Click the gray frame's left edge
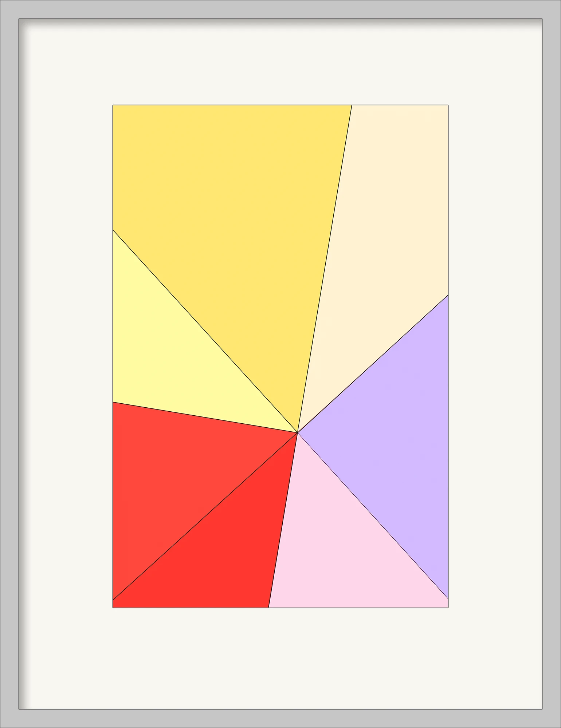Image resolution: width=561 pixels, height=728 pixels. tap(9, 364)
